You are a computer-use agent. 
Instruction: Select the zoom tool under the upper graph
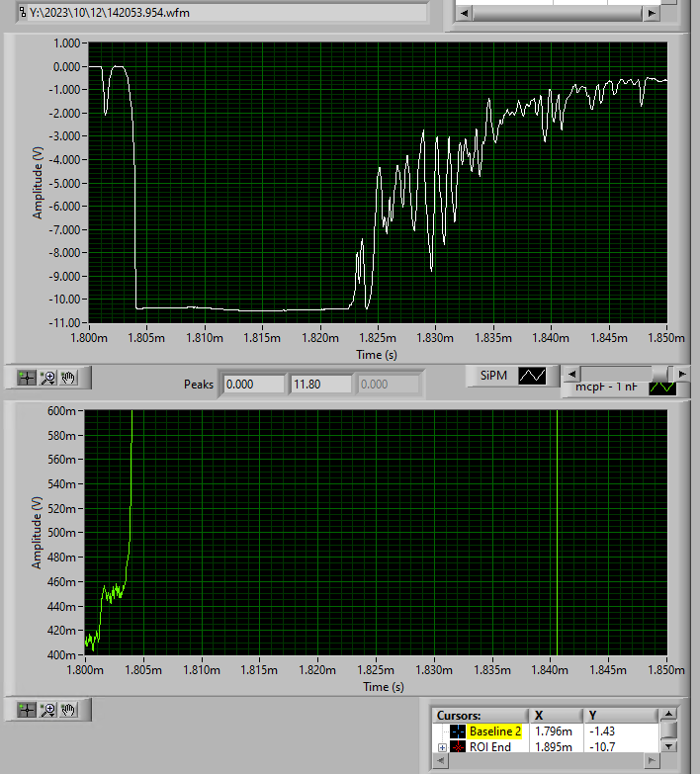pos(47,379)
